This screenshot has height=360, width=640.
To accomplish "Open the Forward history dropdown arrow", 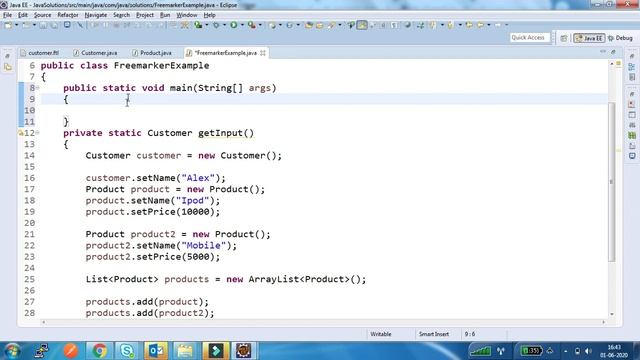I will (507, 25).
